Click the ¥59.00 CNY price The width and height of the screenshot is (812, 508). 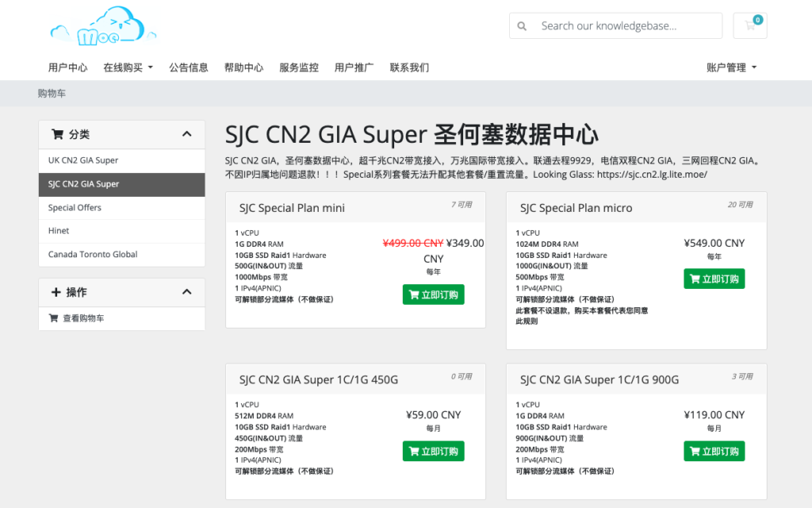[434, 414]
